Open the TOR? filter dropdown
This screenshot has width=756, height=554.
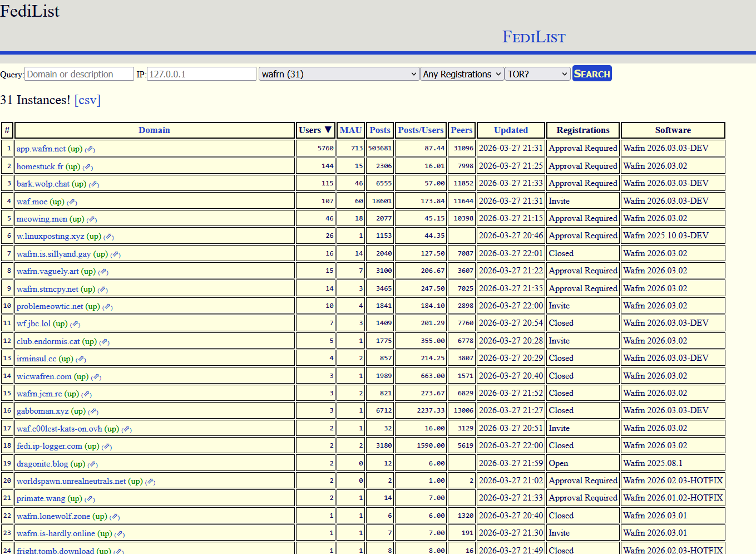point(537,74)
